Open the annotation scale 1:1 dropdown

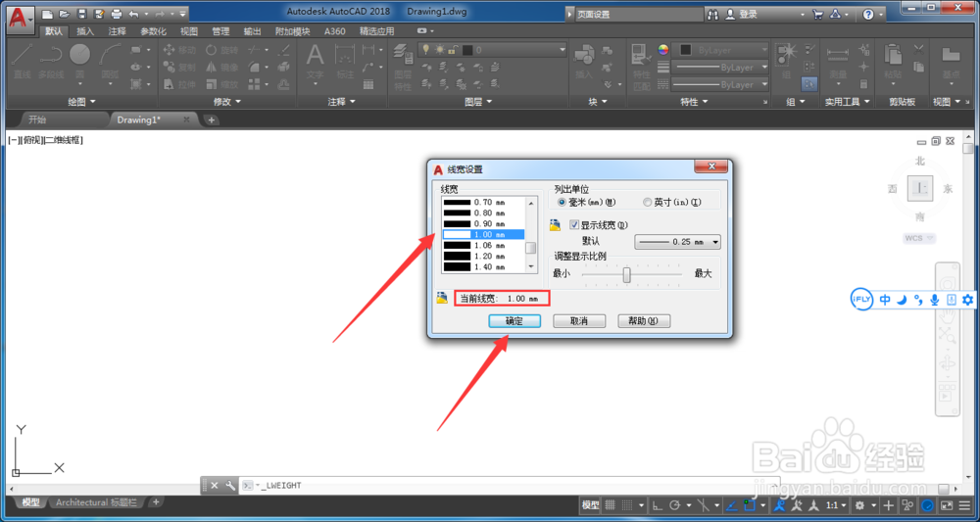(x=836, y=505)
